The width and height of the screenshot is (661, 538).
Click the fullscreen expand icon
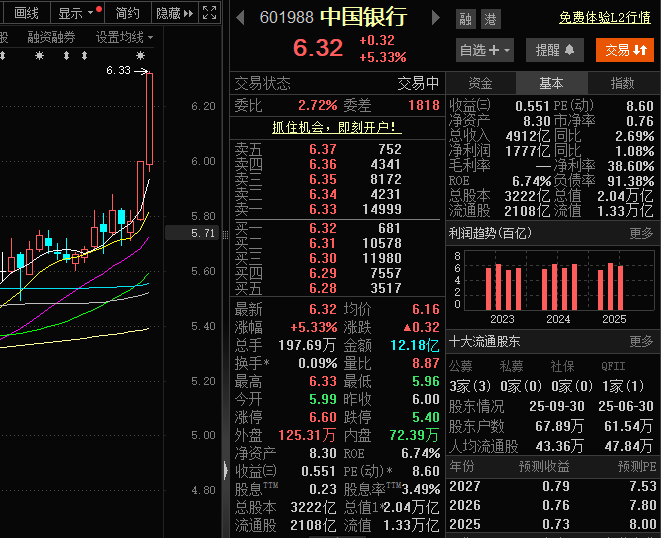coord(209,13)
